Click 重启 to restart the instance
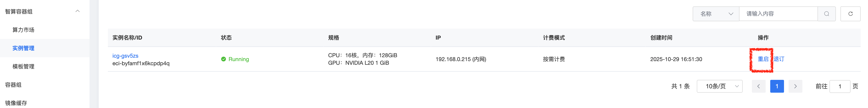The height and width of the screenshot is (108, 868). (x=763, y=59)
